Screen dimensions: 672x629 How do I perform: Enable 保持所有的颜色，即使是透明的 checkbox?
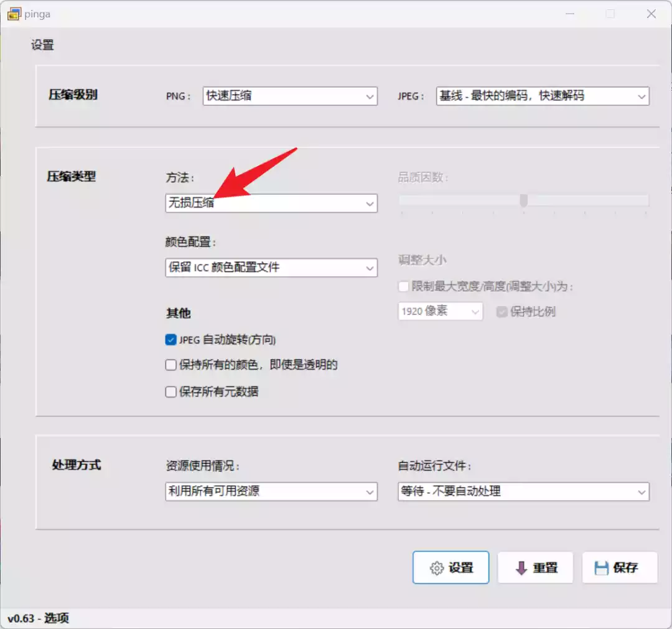tap(171, 365)
